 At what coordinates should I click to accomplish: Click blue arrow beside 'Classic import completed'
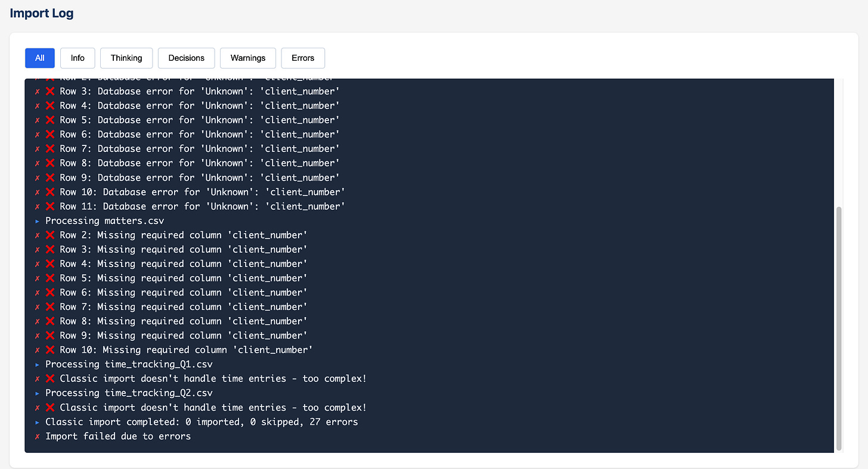pyautogui.click(x=37, y=422)
